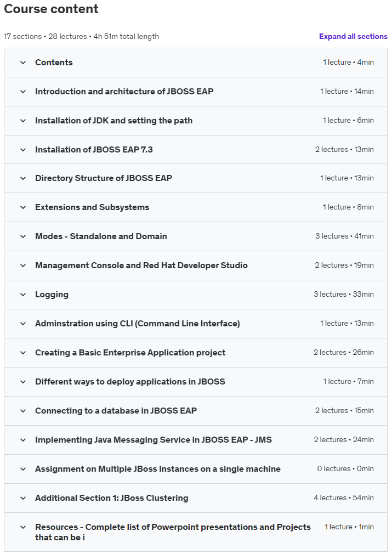The width and height of the screenshot is (392, 554).
Task: Expand chevron for Implementing Java Messaging Service
Action: pos(23,440)
